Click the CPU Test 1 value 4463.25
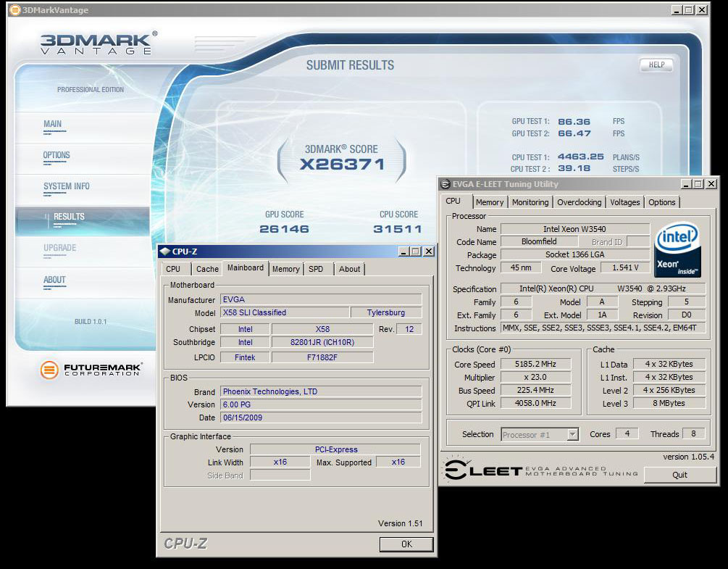This screenshot has width=728, height=569. (x=581, y=157)
